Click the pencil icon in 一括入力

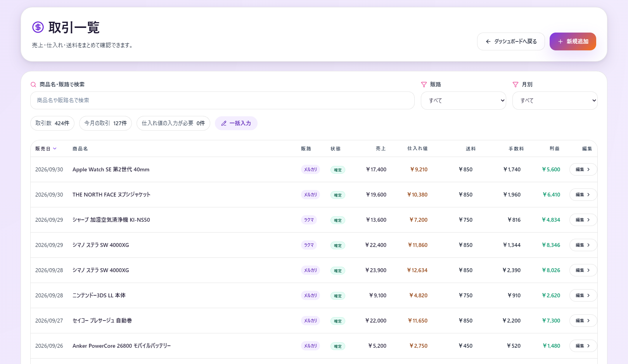point(224,123)
